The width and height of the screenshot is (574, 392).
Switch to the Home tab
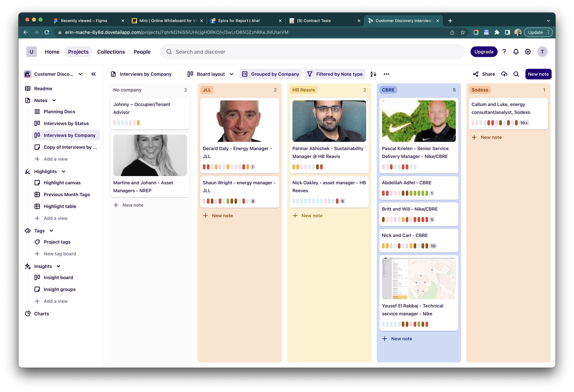[x=52, y=52]
